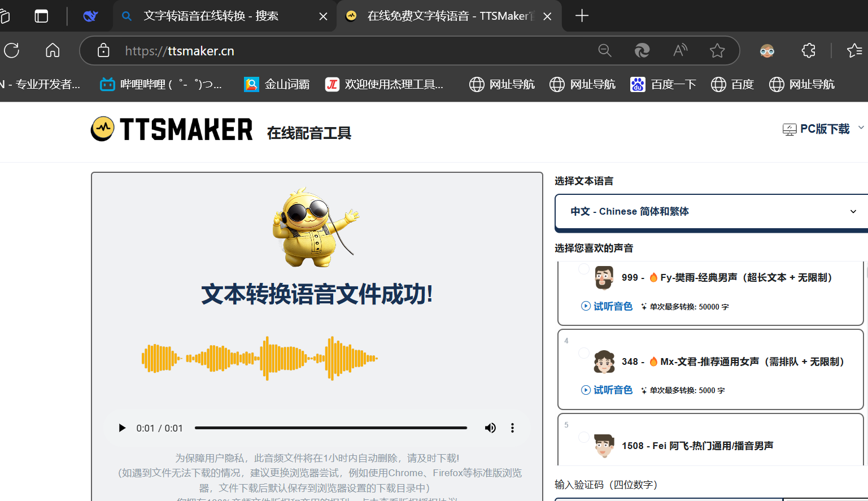Click the 文本转换语音文件成功! heading
This screenshot has height=501, width=868.
click(317, 294)
